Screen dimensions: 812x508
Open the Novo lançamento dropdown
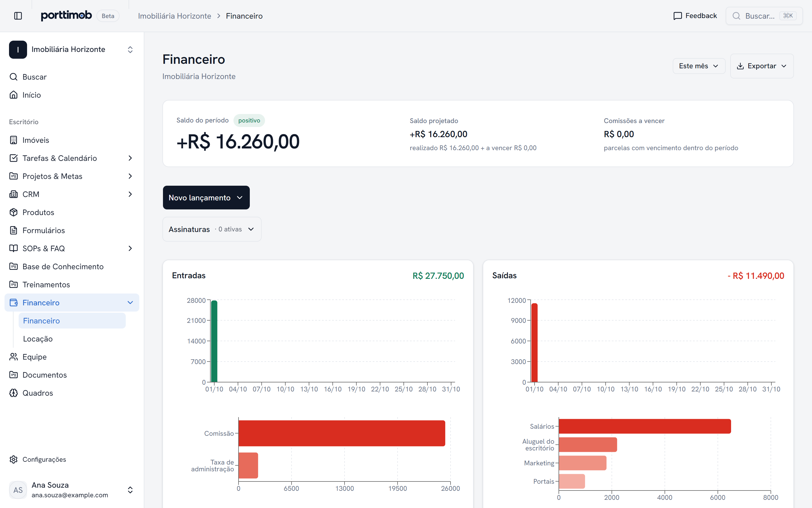coord(206,198)
